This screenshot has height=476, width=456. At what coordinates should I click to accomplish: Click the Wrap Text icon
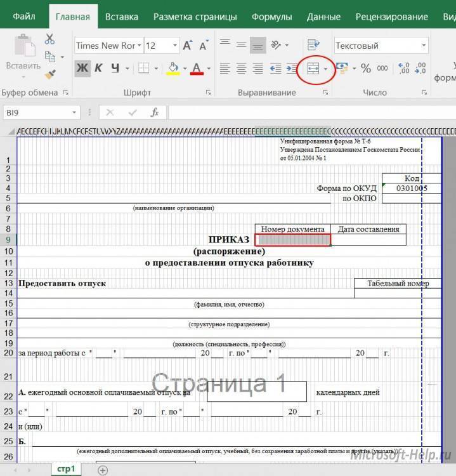tap(313, 45)
